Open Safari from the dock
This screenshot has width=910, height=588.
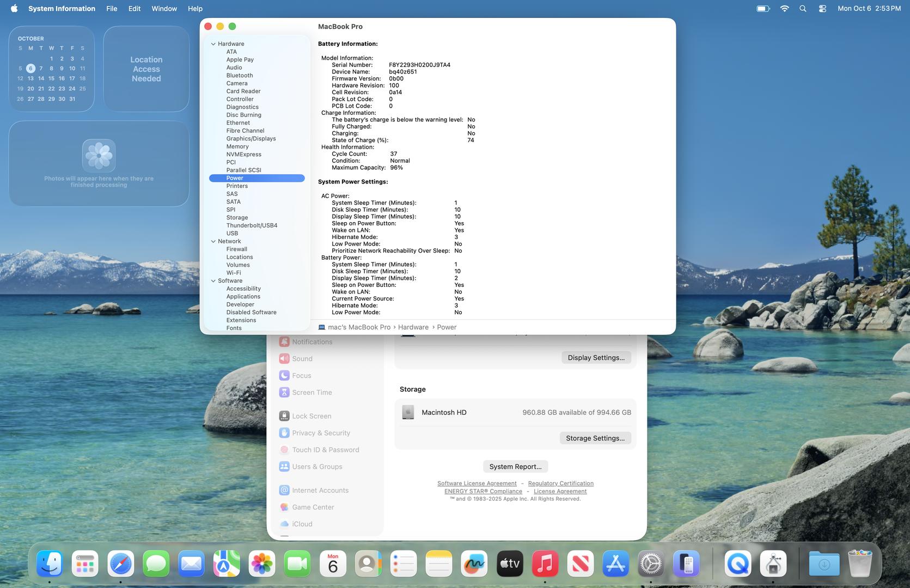tap(120, 563)
